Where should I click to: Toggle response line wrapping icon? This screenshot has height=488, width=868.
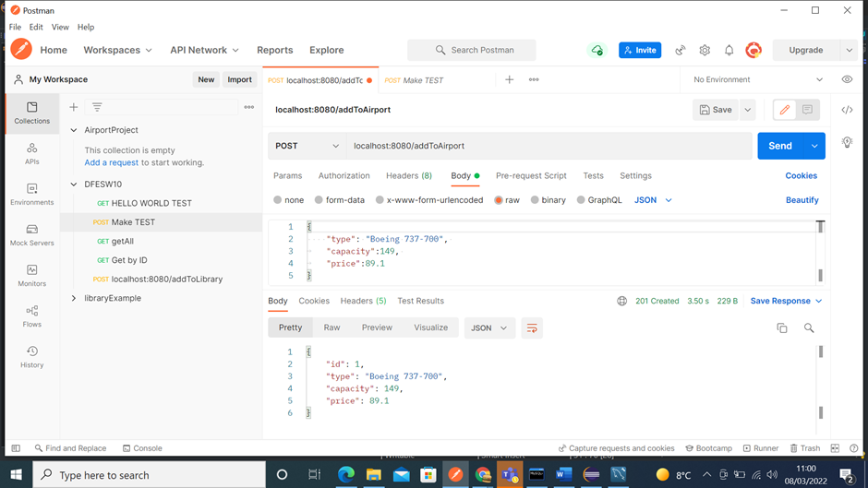point(532,328)
